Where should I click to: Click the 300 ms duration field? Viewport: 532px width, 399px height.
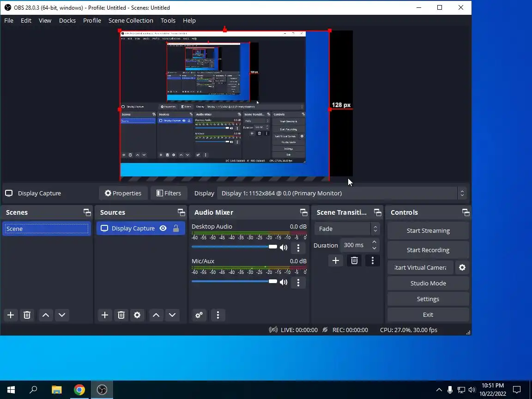coord(355,245)
